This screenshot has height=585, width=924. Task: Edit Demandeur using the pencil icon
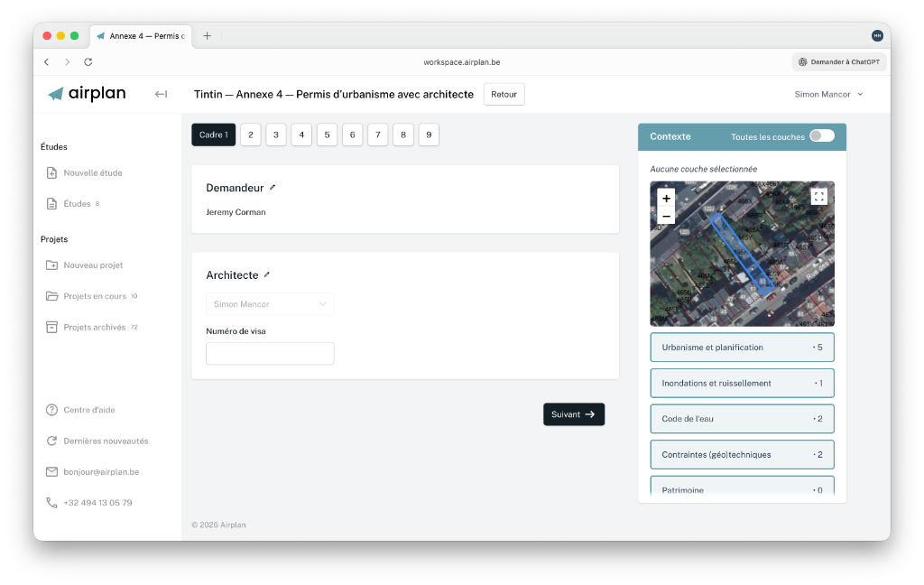coord(273,188)
